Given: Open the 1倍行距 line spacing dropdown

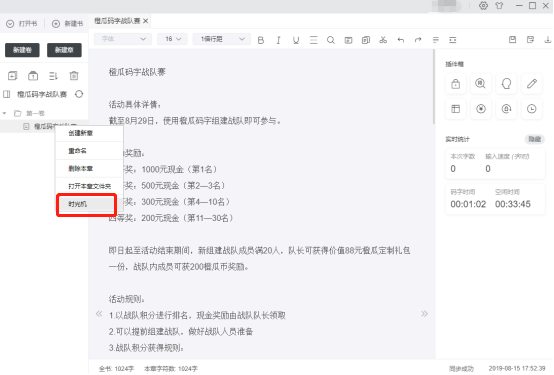Looking at the screenshot, I should 222,39.
